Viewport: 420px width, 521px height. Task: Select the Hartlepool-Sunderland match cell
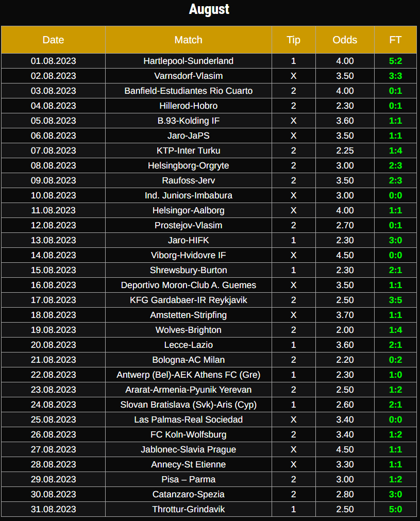188,61
